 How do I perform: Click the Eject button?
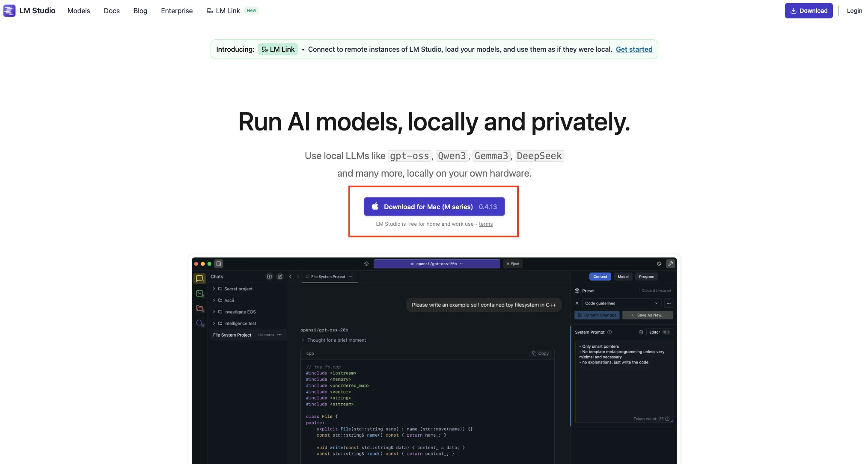(513, 264)
